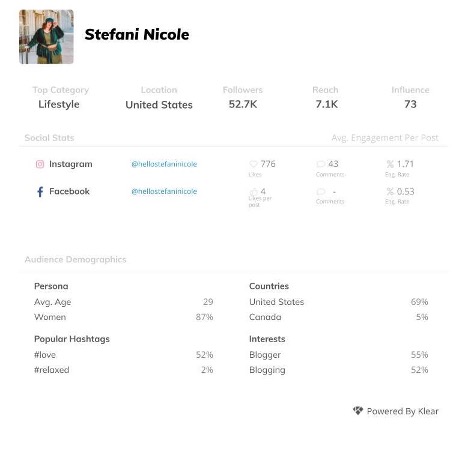Viewport: 468px width, 449px height.
Task: Click the Audience Demographics section header
Action: pos(75,260)
